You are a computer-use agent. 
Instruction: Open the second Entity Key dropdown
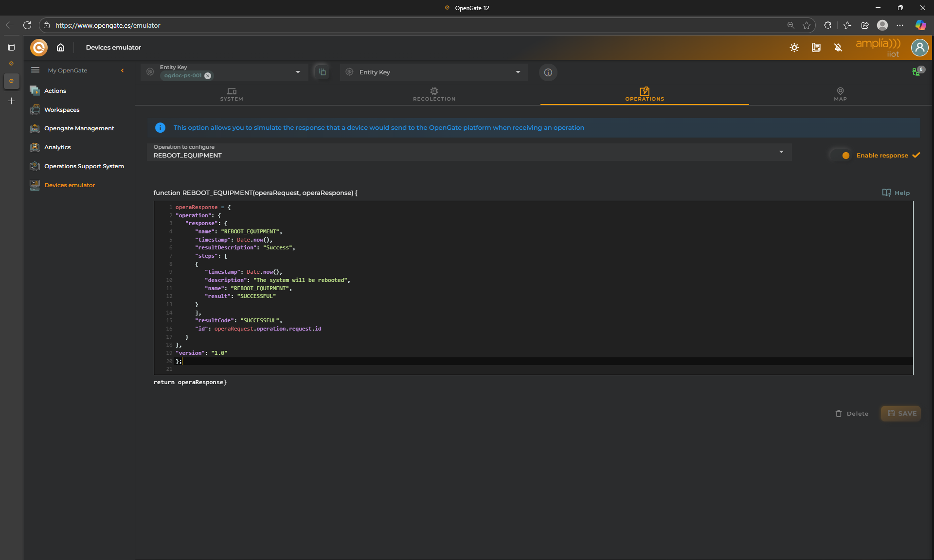[518, 72]
